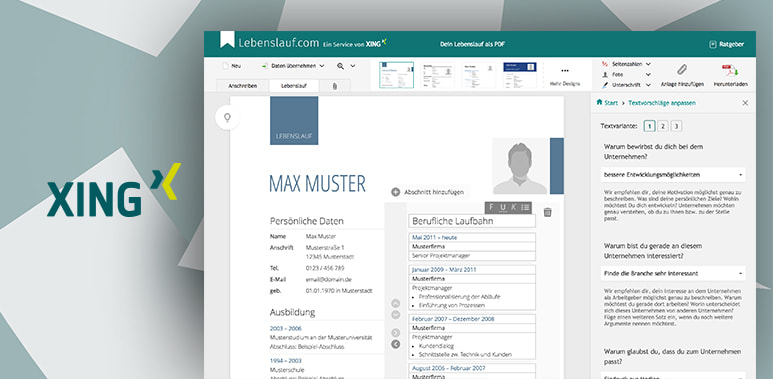This screenshot has width=773, height=379.
Task: Apply italic with the K formatting button
Action: coord(514,207)
